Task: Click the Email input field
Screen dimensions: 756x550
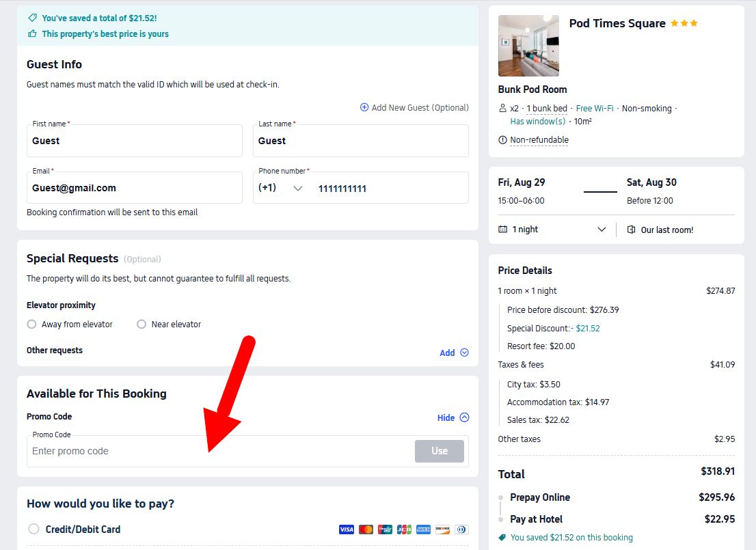Action: point(134,189)
